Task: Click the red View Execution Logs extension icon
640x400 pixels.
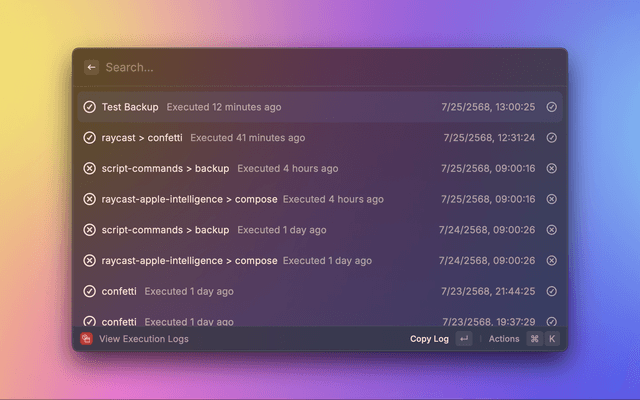Action: tap(86, 339)
